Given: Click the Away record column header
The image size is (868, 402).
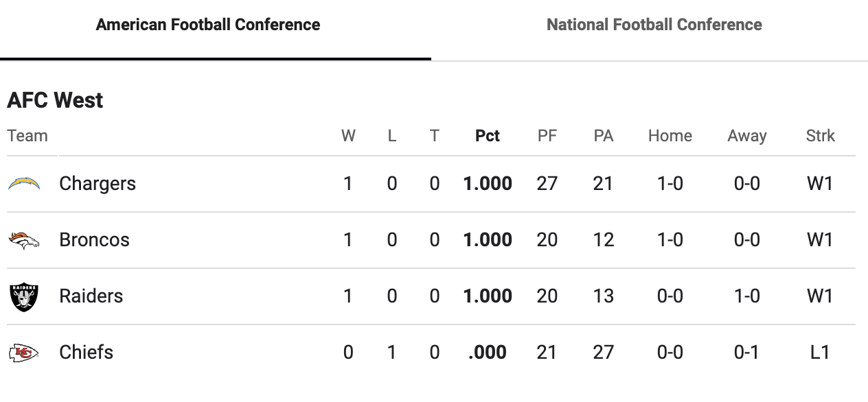Looking at the screenshot, I should pyautogui.click(x=746, y=136).
